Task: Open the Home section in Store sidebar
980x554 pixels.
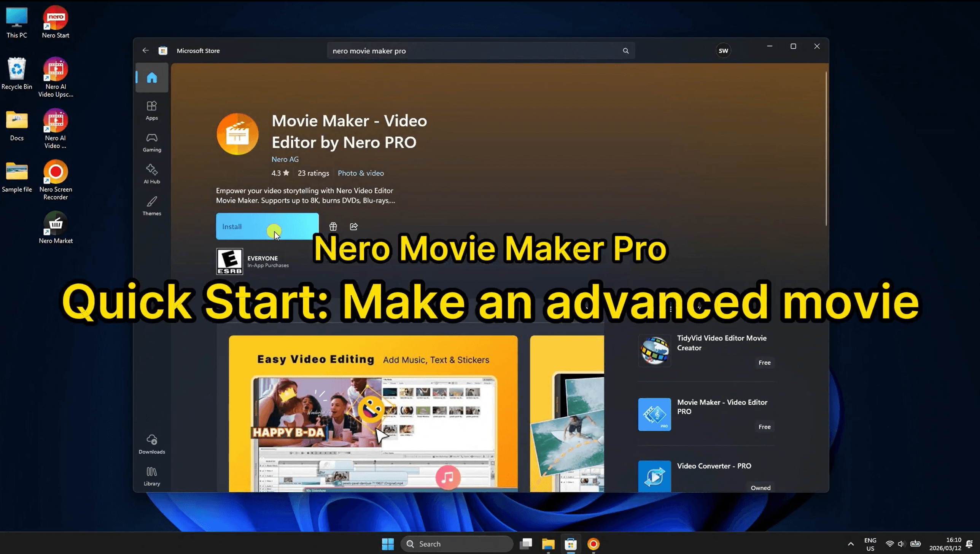Action: point(152,78)
